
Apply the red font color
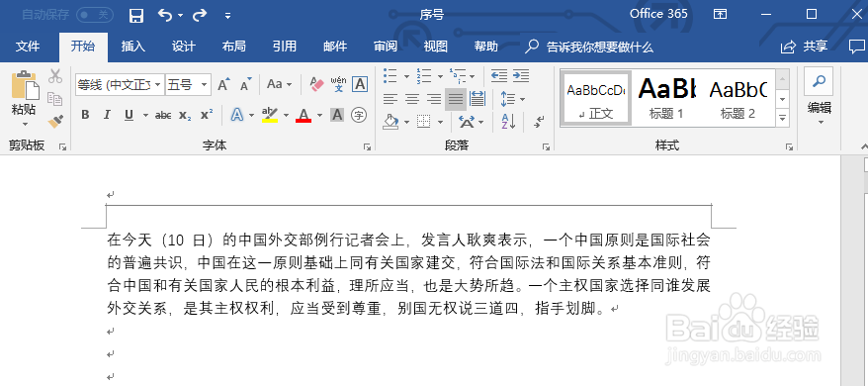[304, 115]
